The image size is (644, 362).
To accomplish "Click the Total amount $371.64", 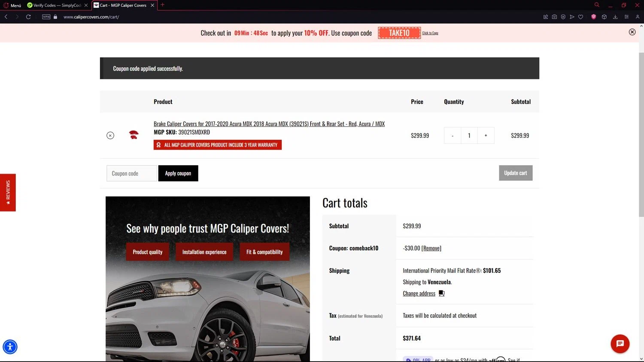I will point(412,338).
